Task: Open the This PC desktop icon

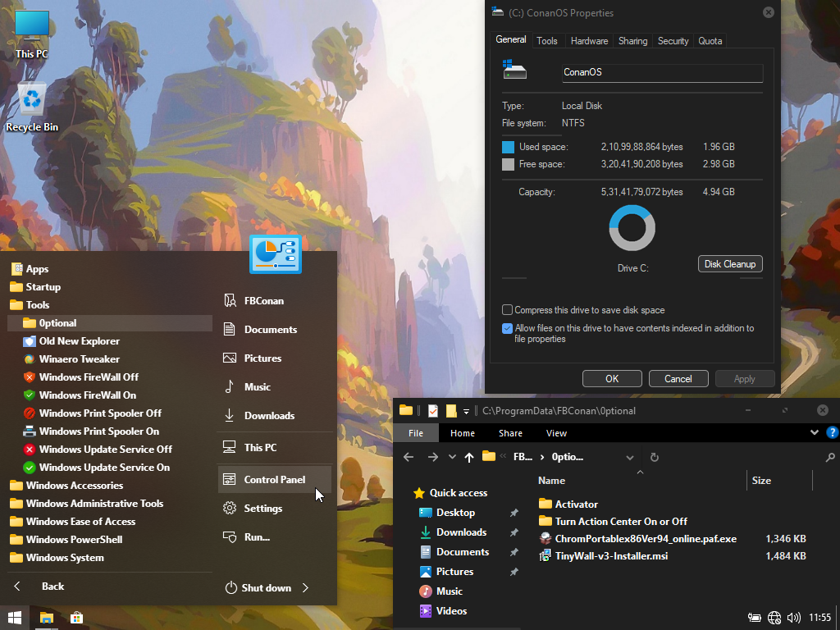Action: click(32, 34)
